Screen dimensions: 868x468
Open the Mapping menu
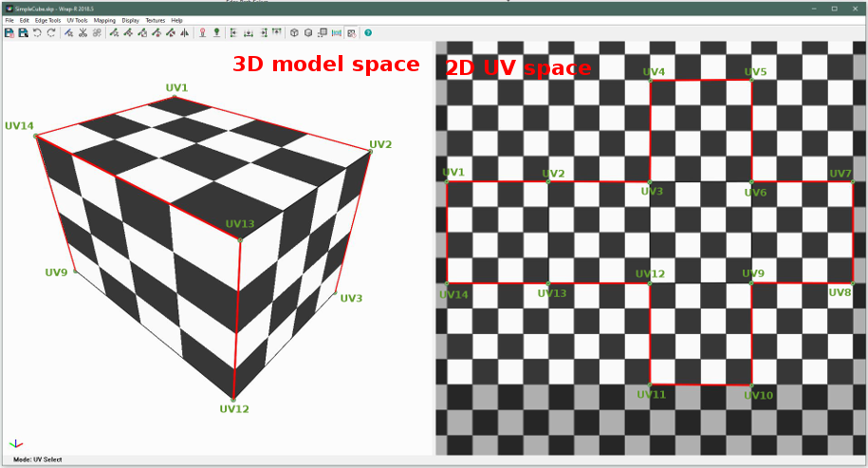point(104,20)
